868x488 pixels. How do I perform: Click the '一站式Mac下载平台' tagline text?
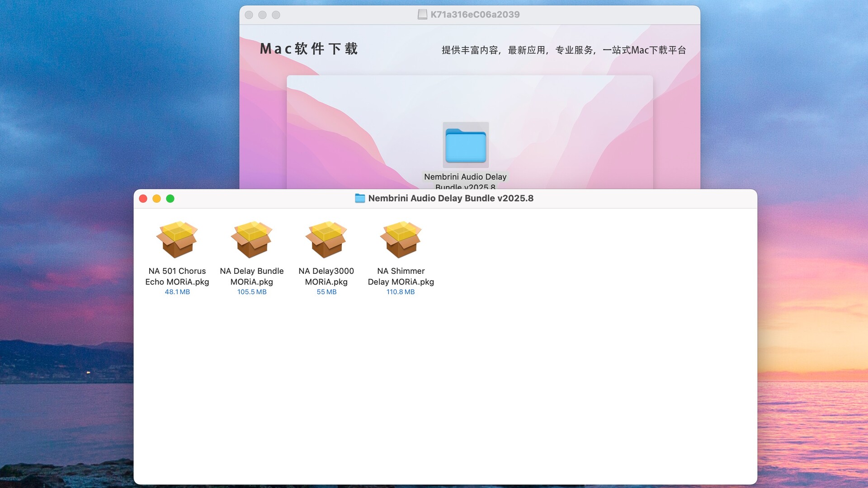click(644, 50)
